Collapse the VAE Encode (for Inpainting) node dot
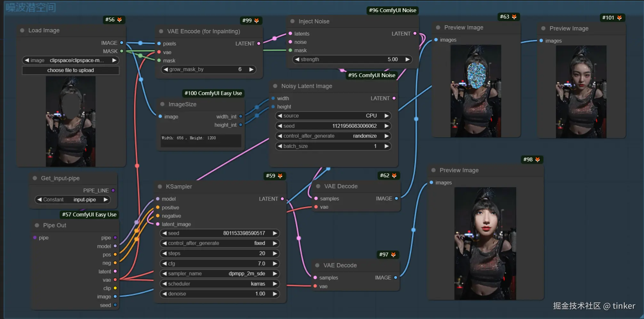This screenshot has height=319, width=644. (161, 31)
